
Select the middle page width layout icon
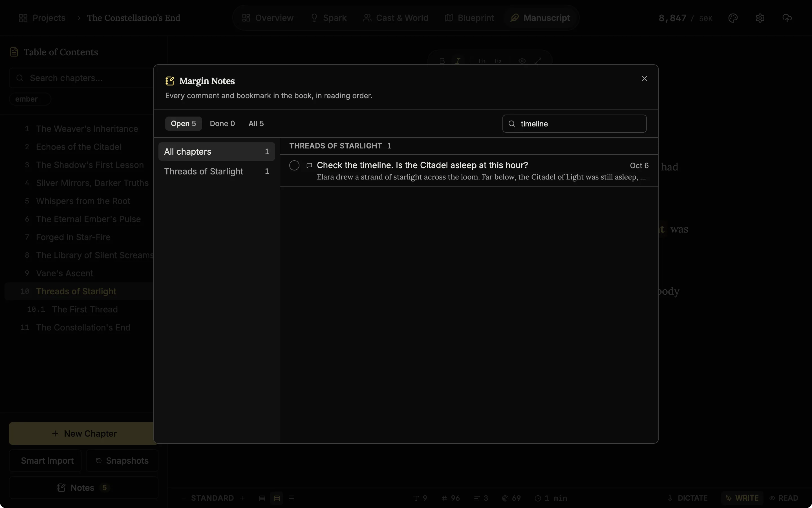[277, 498]
